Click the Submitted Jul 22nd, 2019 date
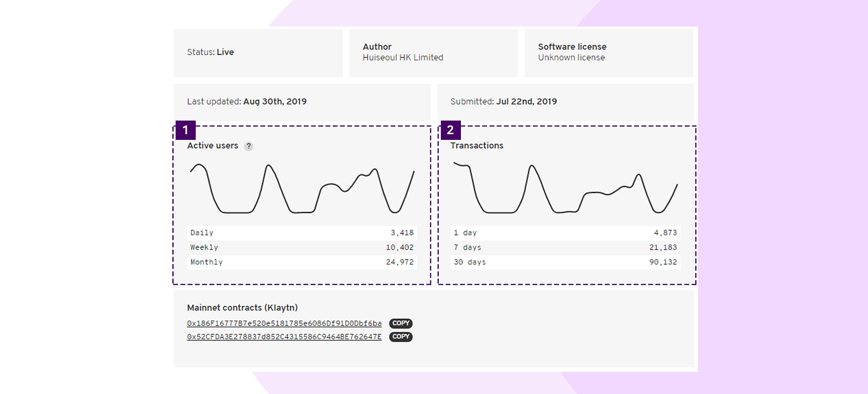This screenshot has width=868, height=394. (526, 101)
